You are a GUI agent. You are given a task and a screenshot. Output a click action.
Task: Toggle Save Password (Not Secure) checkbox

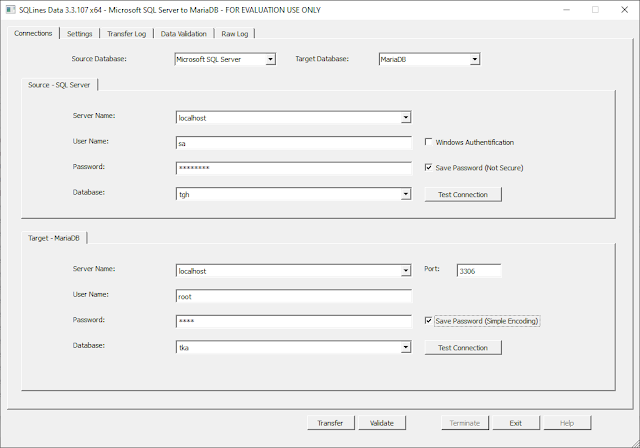[x=429, y=167]
